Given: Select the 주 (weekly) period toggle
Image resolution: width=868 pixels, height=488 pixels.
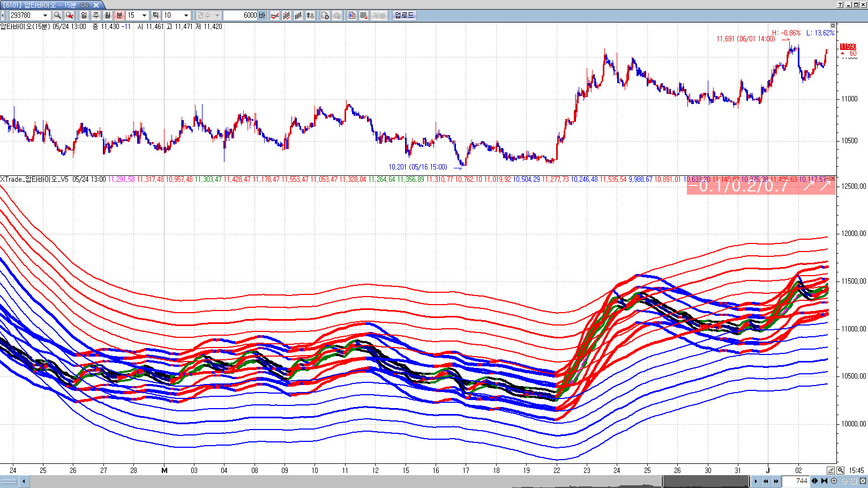Looking at the screenshot, I should pos(96,16).
